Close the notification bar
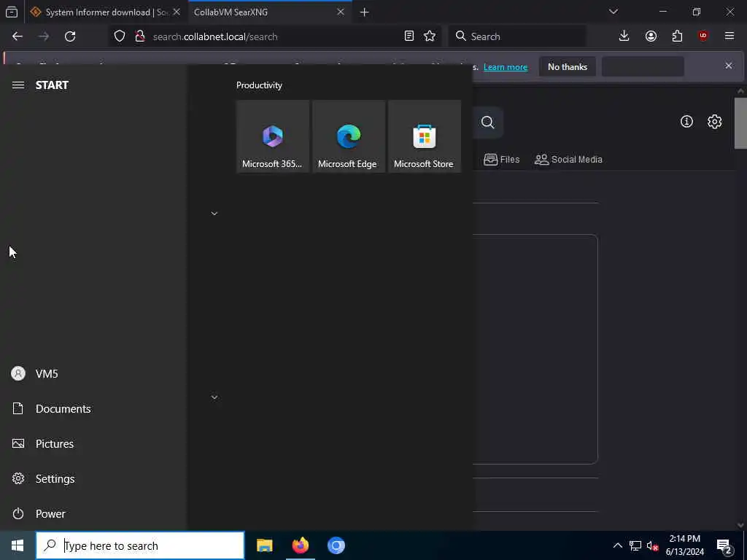The height and width of the screenshot is (560, 747). tap(729, 66)
